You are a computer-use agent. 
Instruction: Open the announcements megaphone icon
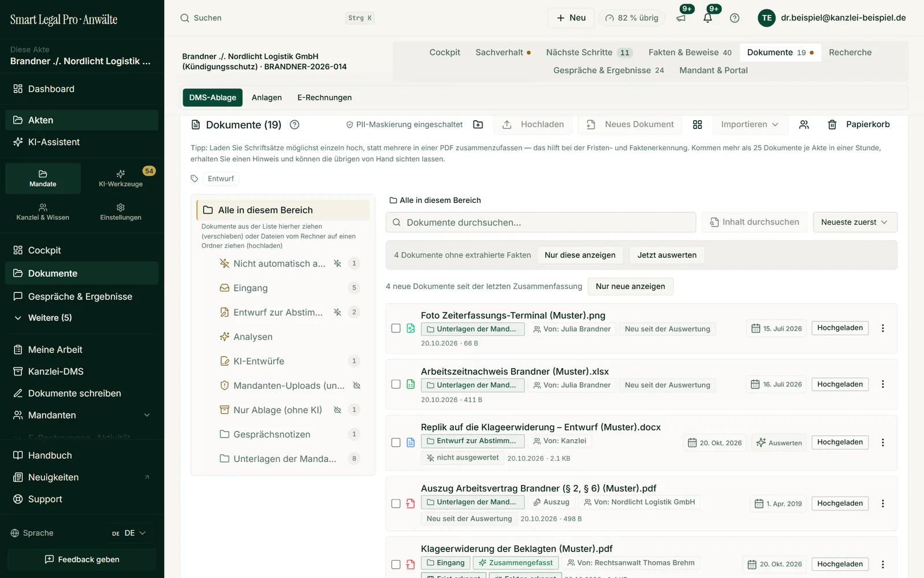point(681,18)
